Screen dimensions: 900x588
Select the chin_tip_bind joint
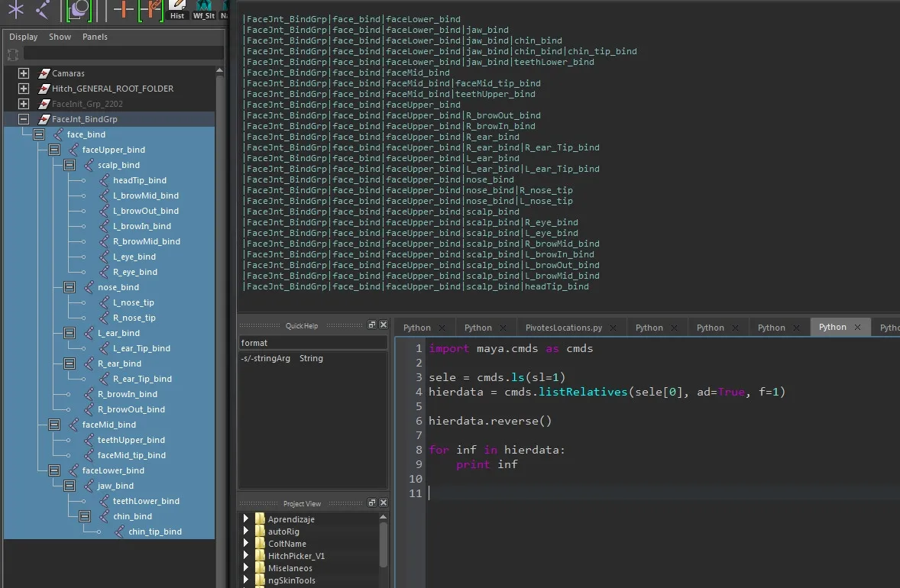[x=154, y=531]
